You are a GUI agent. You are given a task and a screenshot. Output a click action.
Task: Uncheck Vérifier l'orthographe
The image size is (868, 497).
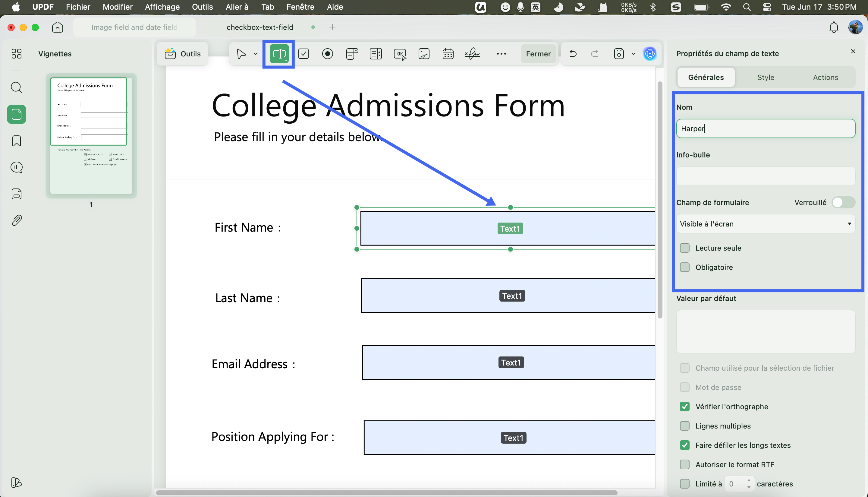point(684,407)
